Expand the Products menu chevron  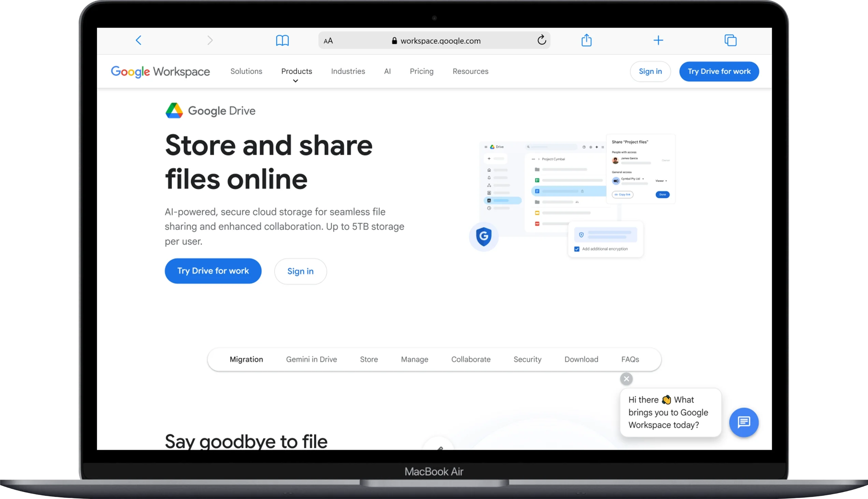tap(295, 81)
